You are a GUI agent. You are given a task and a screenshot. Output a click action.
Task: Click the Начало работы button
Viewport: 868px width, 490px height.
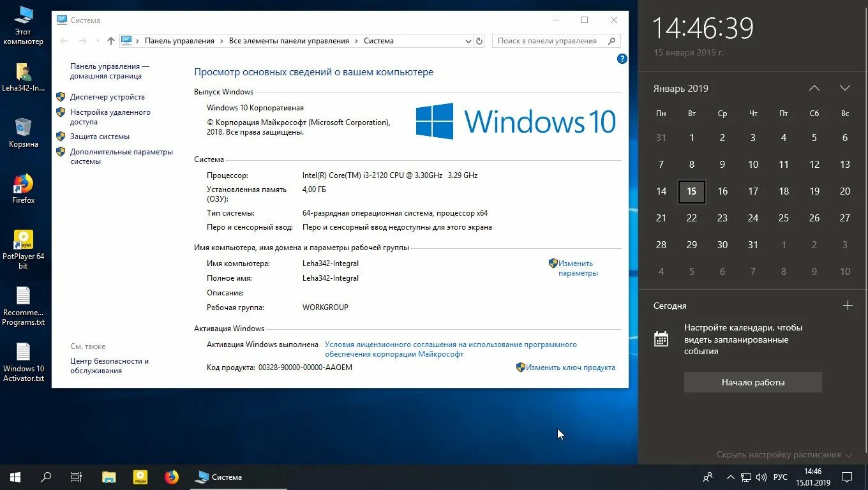[753, 383]
